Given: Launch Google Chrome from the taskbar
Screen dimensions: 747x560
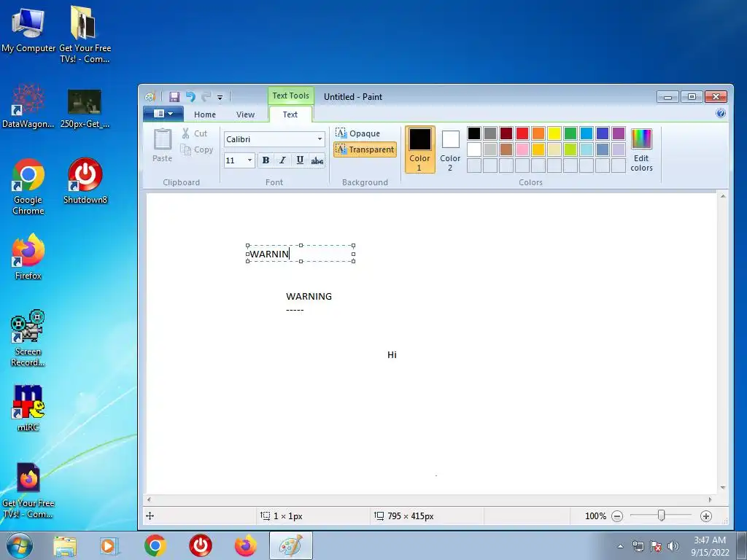Looking at the screenshot, I should 155,545.
